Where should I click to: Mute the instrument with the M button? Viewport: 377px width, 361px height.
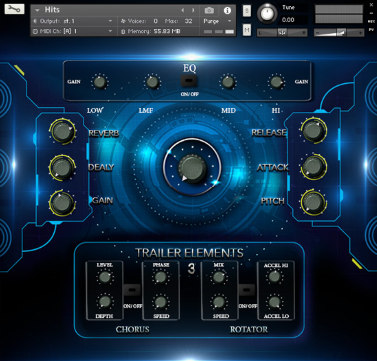247,30
